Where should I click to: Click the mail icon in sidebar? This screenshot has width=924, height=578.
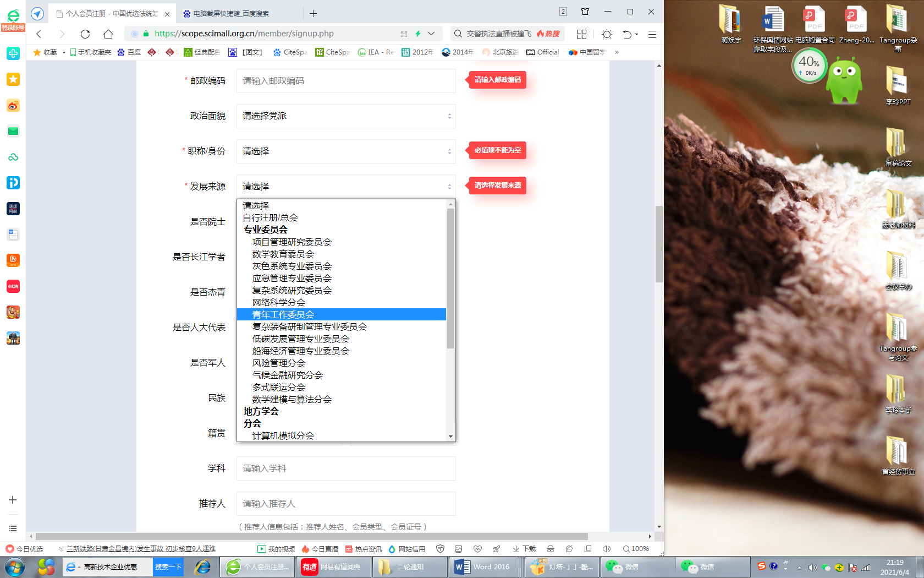coord(13,131)
